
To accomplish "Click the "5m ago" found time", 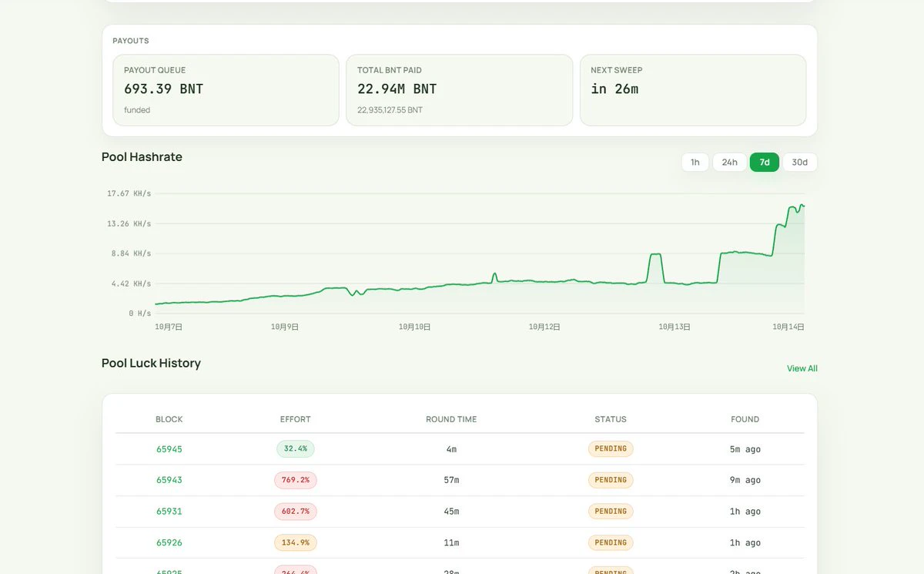I will pyautogui.click(x=745, y=449).
